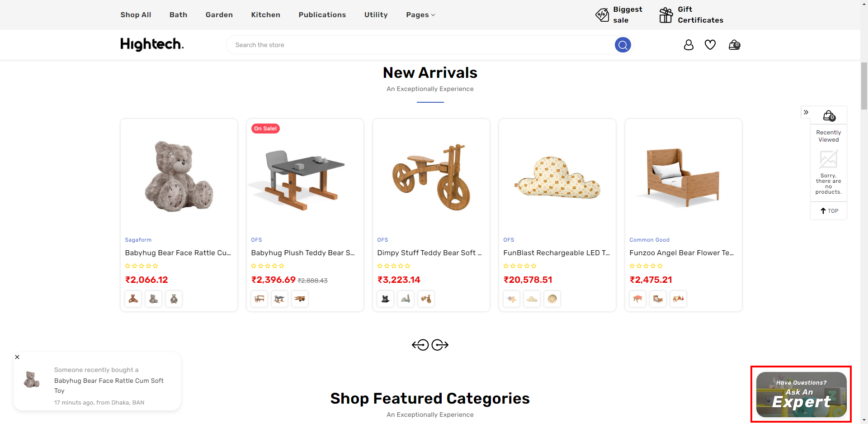Go to next carousel slide arrow
Image resolution: width=868 pixels, height=424 pixels.
tap(440, 345)
